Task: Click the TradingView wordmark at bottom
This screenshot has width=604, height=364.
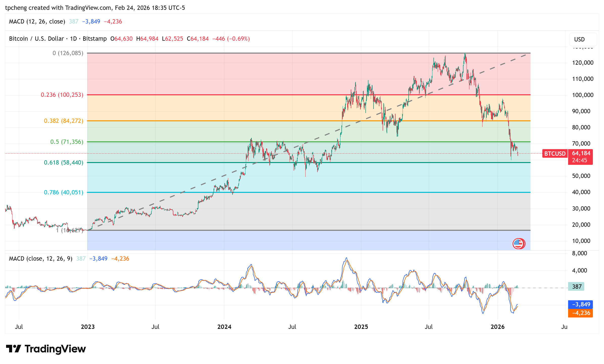Action: point(55,349)
